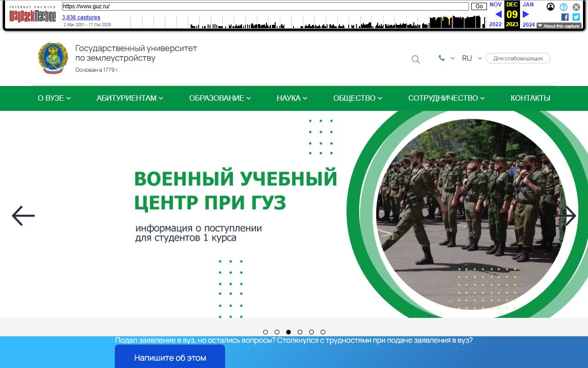588x368 pixels.
Task: Click Для слабовидящих button
Action: (x=518, y=58)
